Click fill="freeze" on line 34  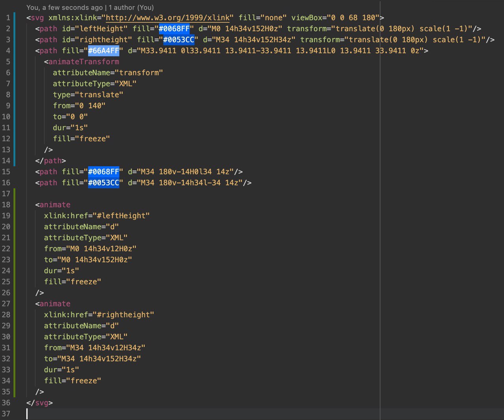[x=72, y=381]
